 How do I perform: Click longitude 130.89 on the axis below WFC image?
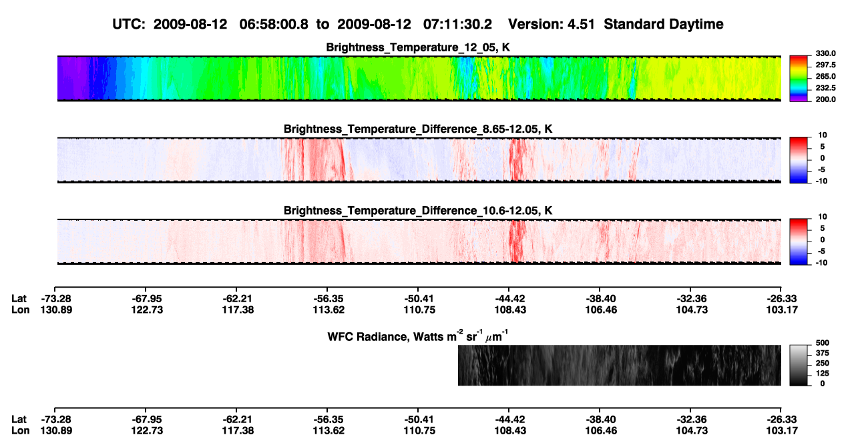55,430
